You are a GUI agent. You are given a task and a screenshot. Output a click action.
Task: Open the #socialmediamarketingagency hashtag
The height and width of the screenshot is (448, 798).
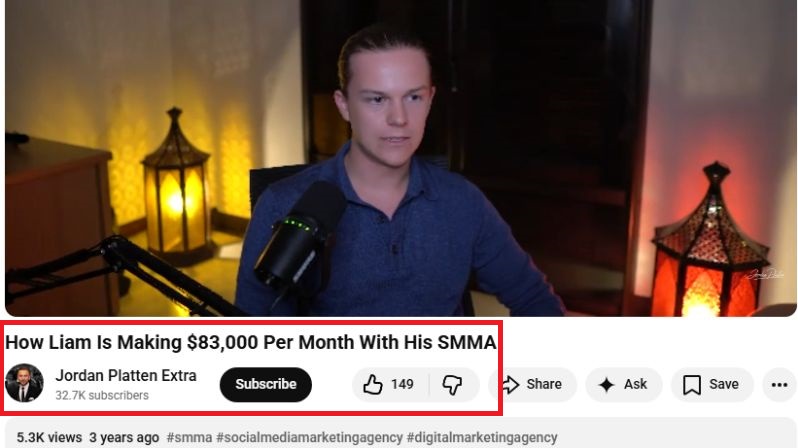(309, 437)
